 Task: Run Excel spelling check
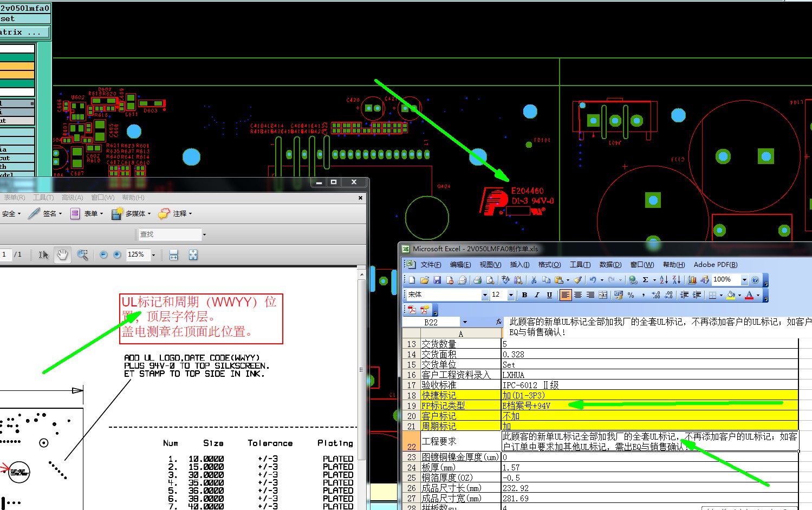click(x=506, y=280)
